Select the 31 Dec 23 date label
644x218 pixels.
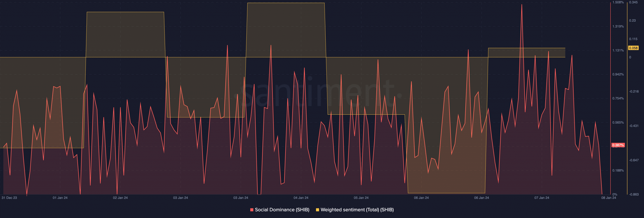pos(9,198)
